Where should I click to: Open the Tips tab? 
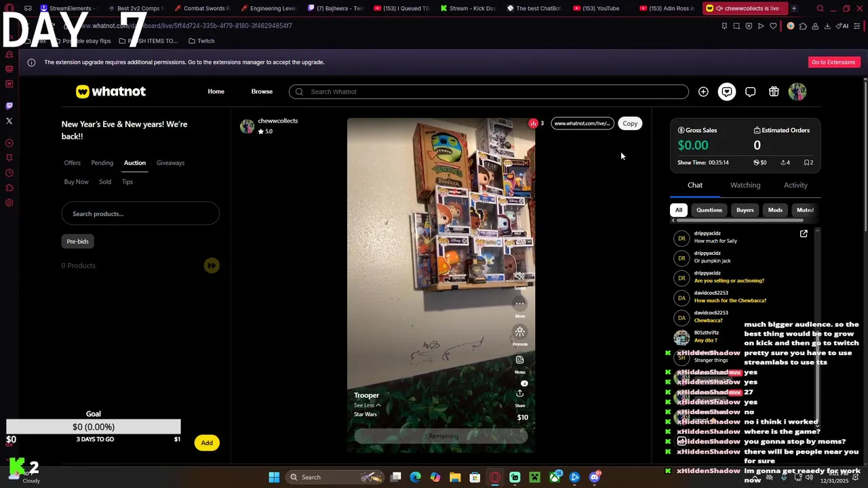(127, 182)
